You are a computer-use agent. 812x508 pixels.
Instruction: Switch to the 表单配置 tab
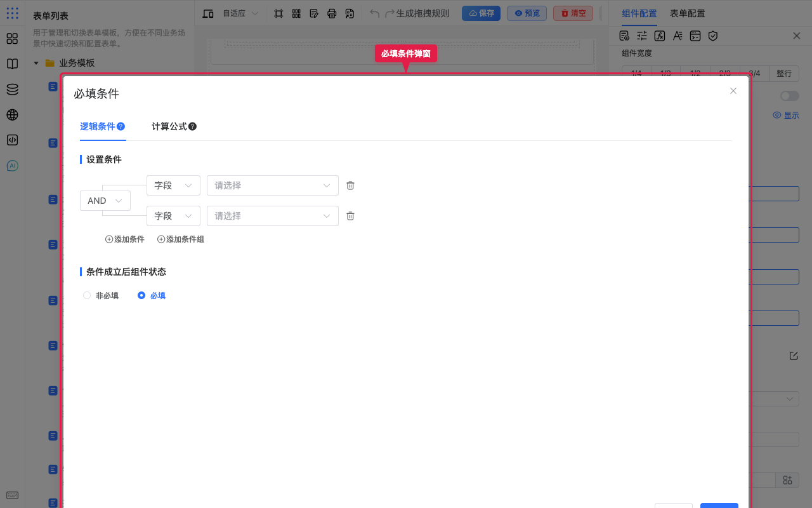tap(688, 13)
